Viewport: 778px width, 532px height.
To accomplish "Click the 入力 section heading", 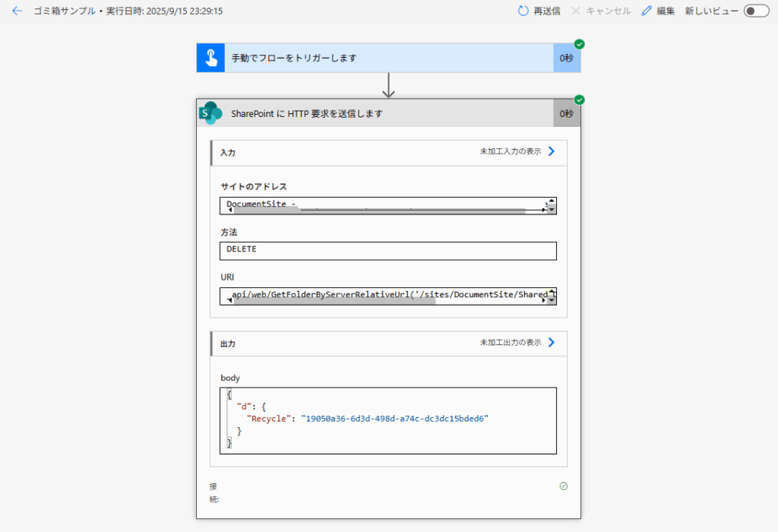I will [x=228, y=152].
